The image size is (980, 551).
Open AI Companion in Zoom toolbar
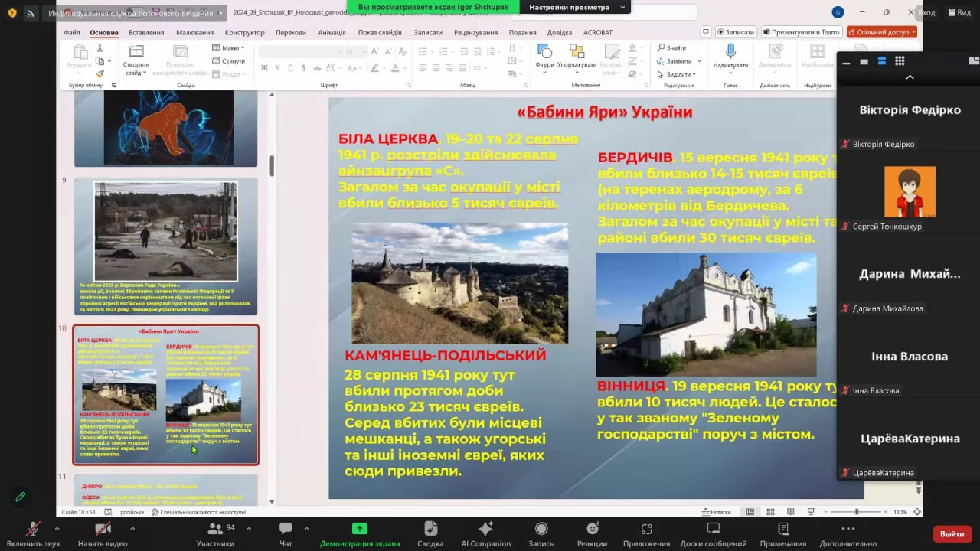point(485,529)
